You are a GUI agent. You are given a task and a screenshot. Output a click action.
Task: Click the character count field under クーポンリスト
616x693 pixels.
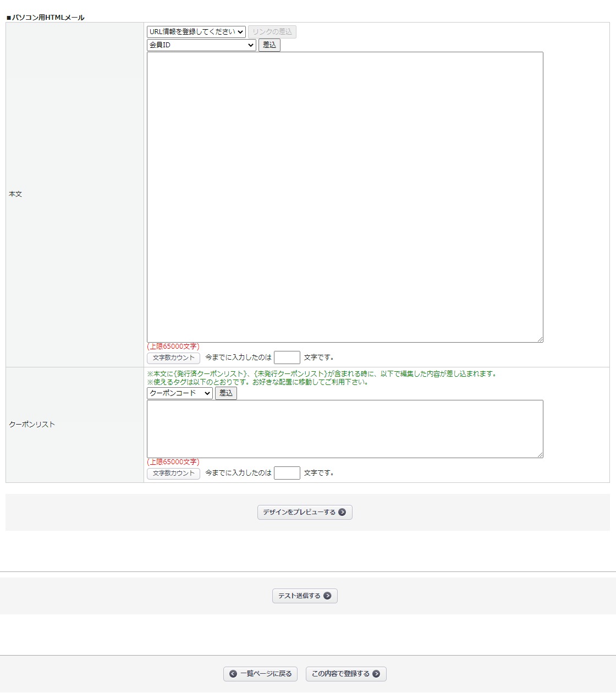287,473
